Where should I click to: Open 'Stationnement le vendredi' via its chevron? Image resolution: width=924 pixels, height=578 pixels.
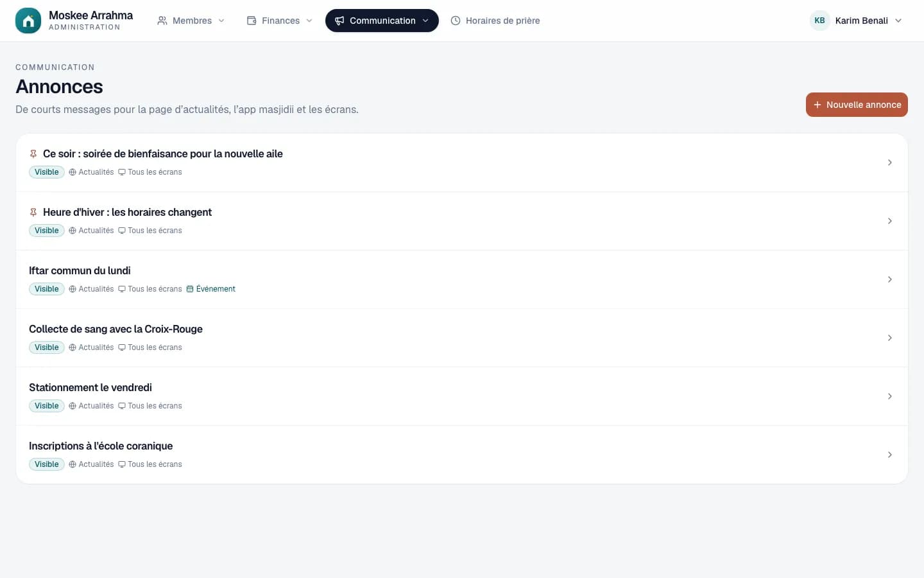tap(890, 396)
